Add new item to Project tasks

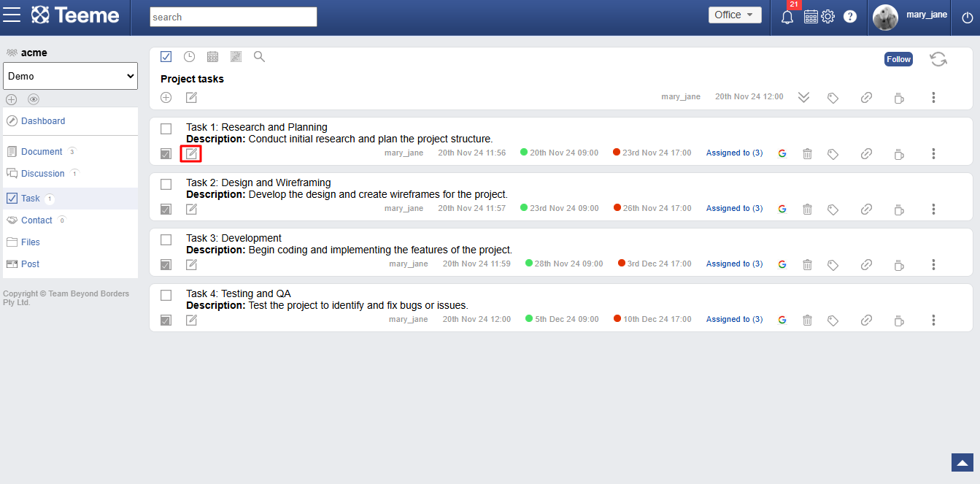tap(166, 97)
